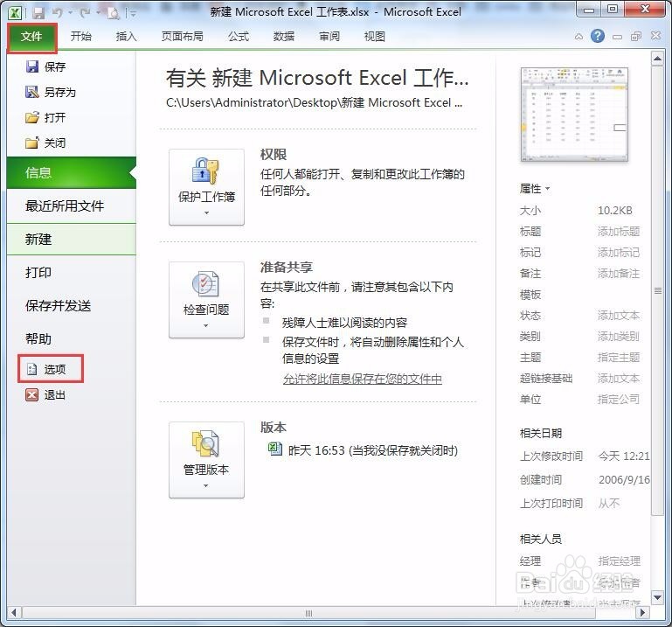The width and height of the screenshot is (672, 627).
Task: Open the blue Help question mark icon
Action: [x=598, y=36]
